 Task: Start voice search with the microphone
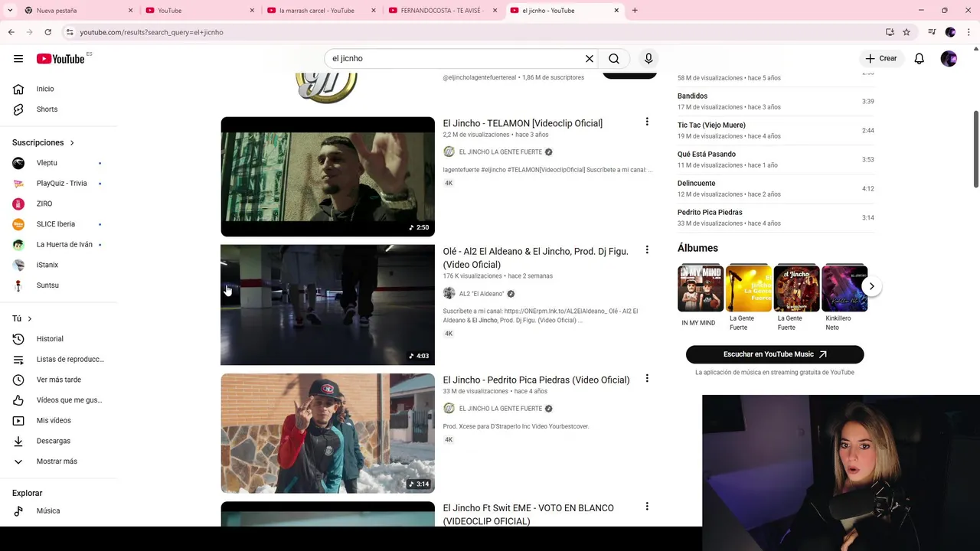coord(648,59)
